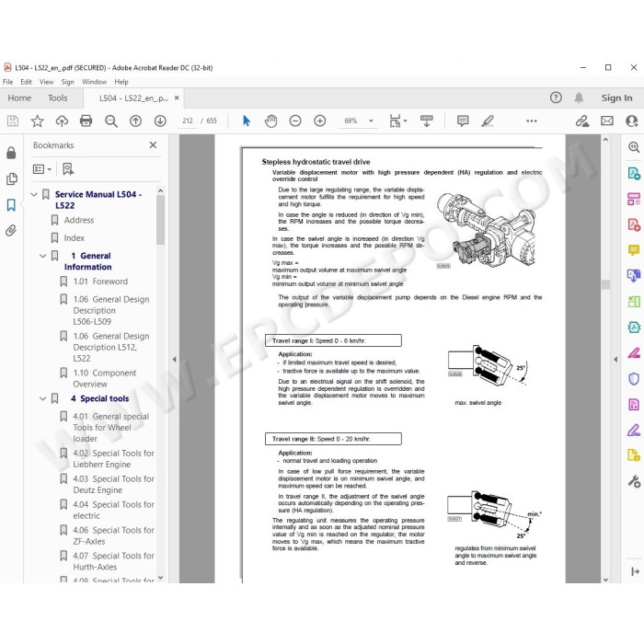Open the zoom percentage dropdown
Viewport: 644px width, 644px height.
click(x=371, y=121)
